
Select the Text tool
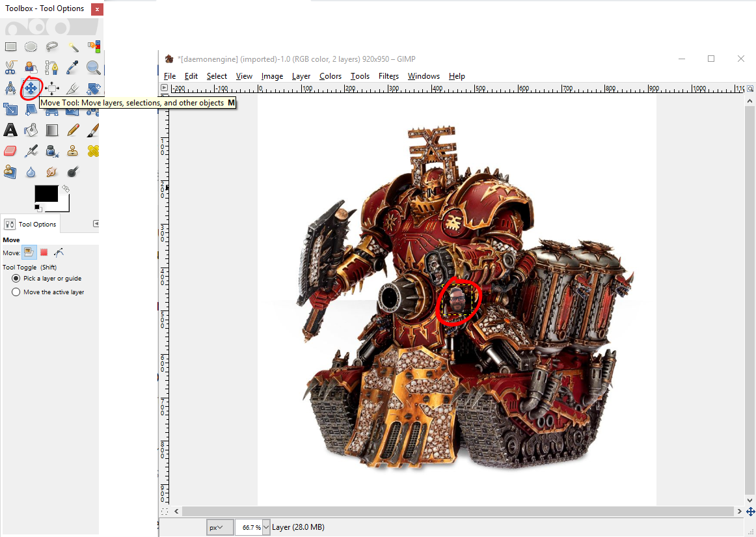pyautogui.click(x=10, y=130)
